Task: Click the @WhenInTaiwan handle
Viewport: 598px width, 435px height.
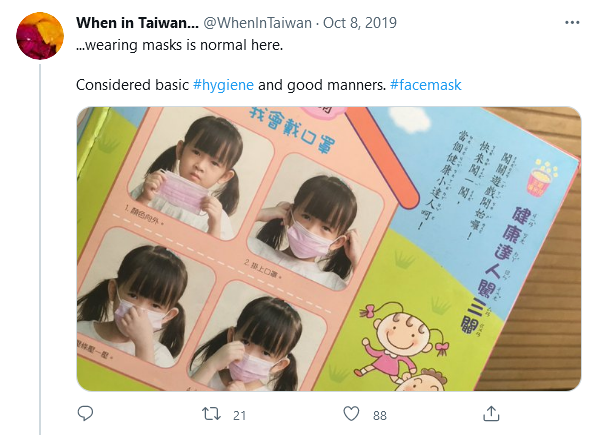Action: (257, 23)
